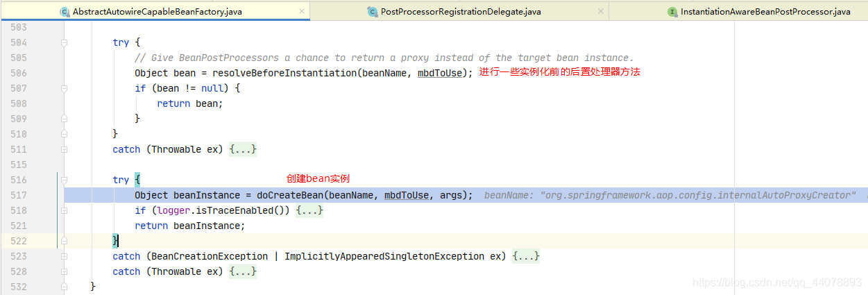Expand BeanCreationException catch fold at line 523

(x=64, y=256)
